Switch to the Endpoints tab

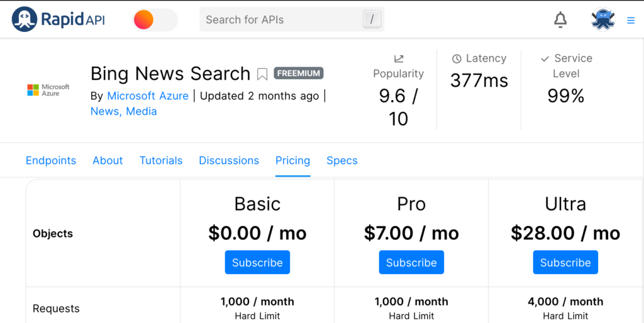[x=51, y=160]
